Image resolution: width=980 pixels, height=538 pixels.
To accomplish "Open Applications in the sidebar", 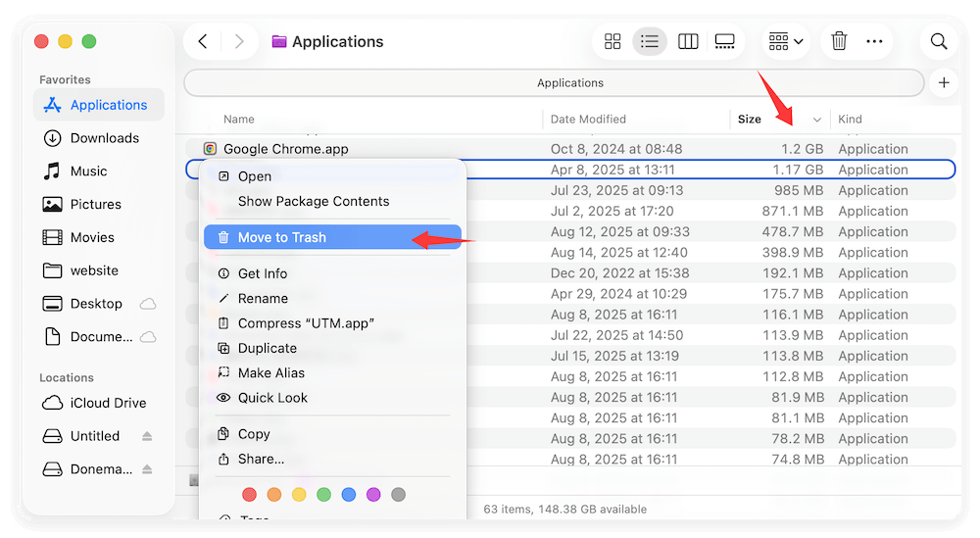I will coord(99,104).
